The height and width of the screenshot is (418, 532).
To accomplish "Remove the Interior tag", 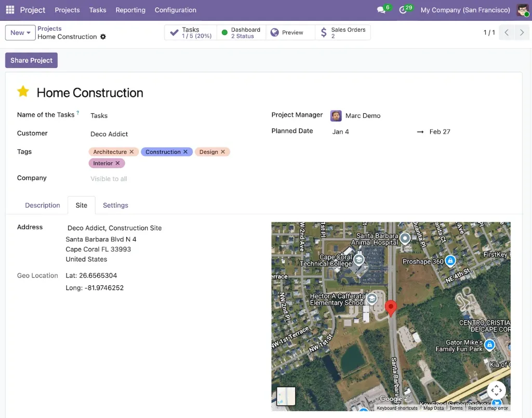I will (x=118, y=163).
